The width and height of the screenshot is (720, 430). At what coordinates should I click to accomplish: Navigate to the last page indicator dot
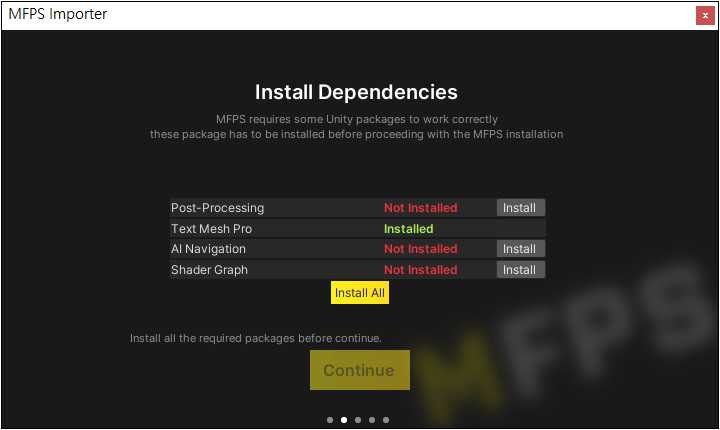(386, 420)
